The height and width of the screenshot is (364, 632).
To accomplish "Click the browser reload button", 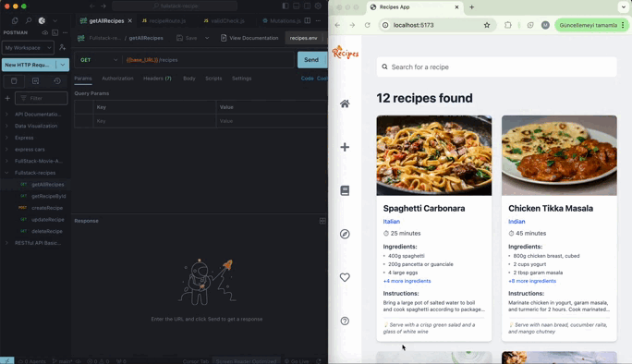I will [x=367, y=25].
